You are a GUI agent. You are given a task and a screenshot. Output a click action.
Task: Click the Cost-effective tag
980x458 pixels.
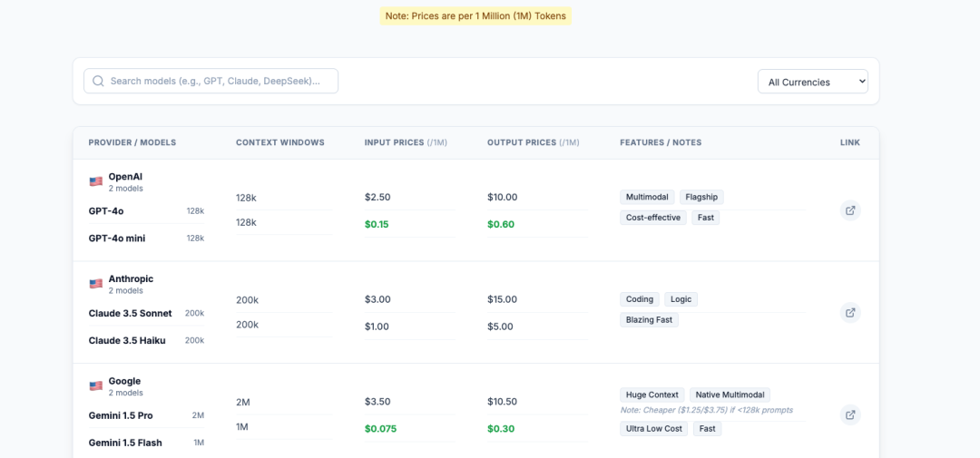click(x=653, y=218)
